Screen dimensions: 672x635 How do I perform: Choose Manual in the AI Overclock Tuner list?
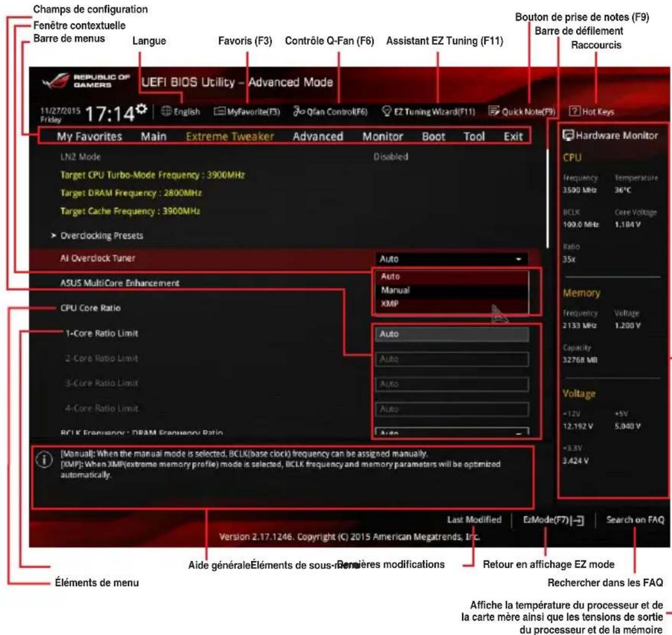pos(452,291)
